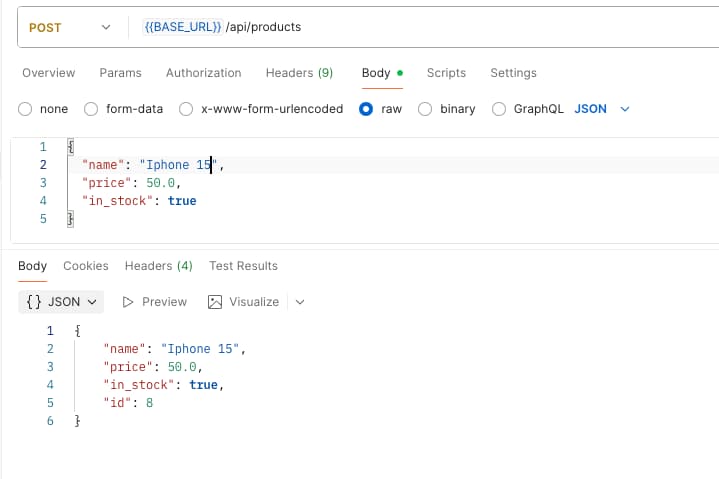This screenshot has height=479, width=719.
Task: Show the response Cookies tab
Action: [x=85, y=266]
